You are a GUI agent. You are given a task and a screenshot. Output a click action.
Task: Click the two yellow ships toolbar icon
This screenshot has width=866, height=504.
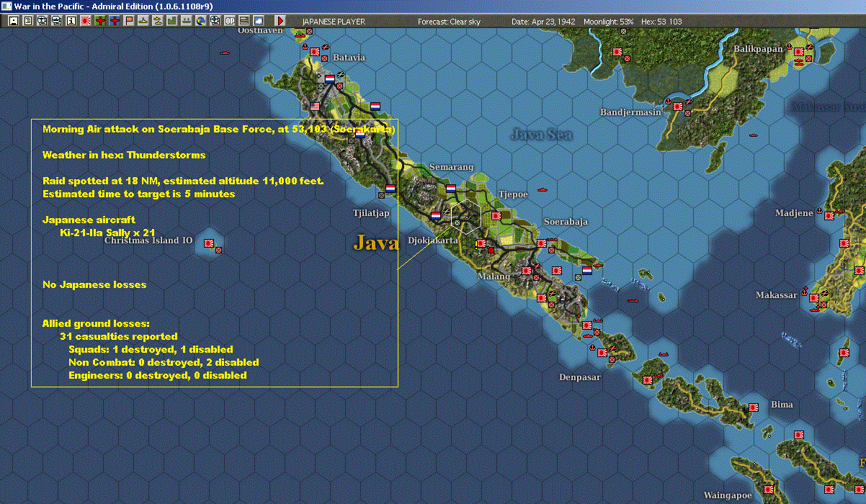tap(158, 21)
